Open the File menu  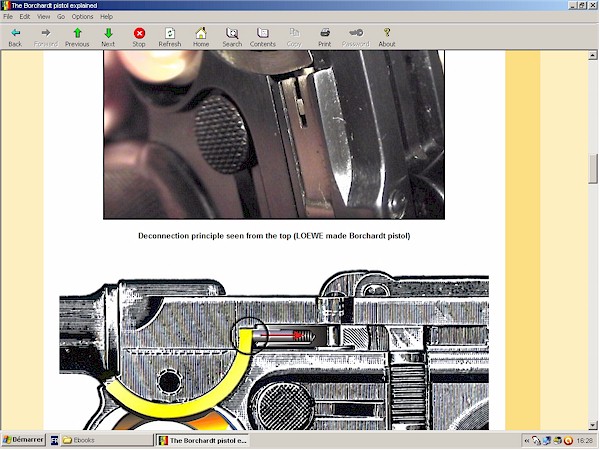click(x=8, y=16)
